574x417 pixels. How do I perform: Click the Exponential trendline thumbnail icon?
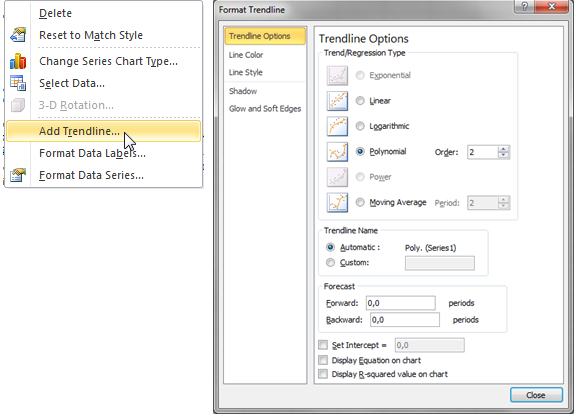coord(337,75)
